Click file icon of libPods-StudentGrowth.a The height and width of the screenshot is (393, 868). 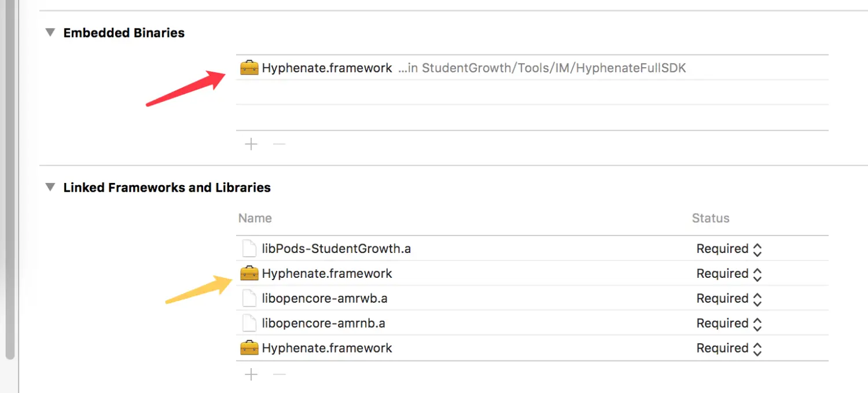(x=249, y=249)
